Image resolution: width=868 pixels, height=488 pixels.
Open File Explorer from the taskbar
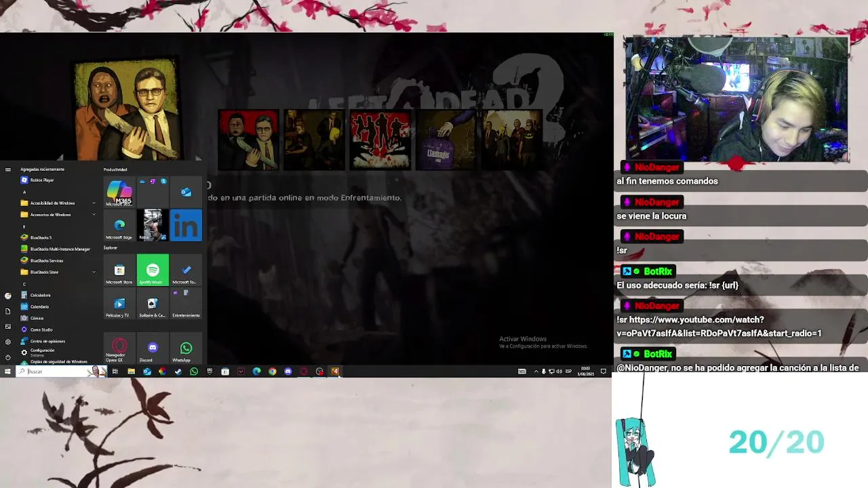131,371
